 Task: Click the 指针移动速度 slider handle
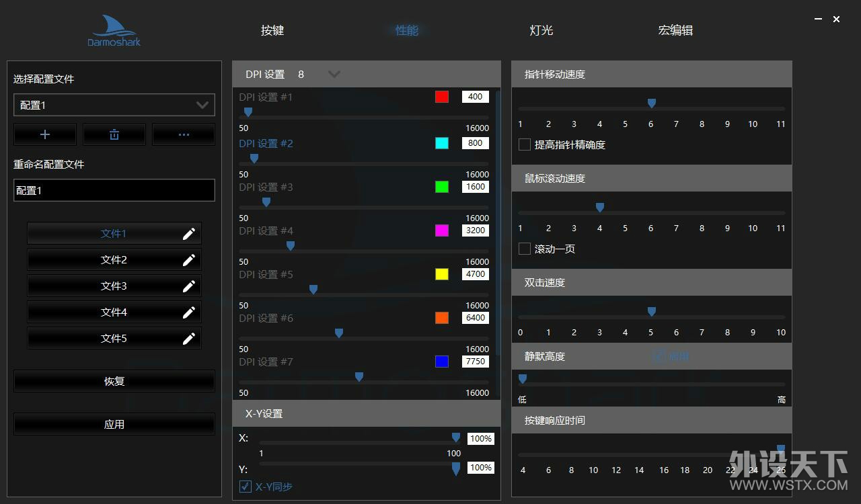coord(652,103)
